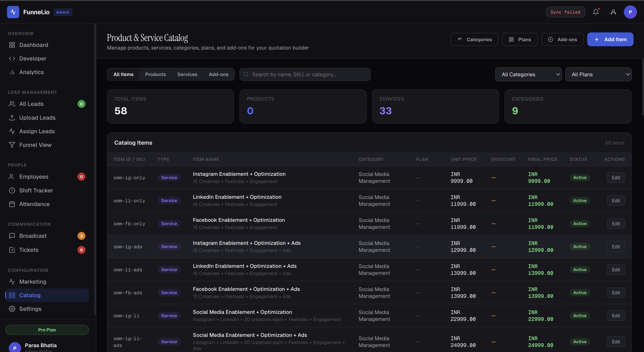
Task: Switch to Products tab
Action: (155, 74)
